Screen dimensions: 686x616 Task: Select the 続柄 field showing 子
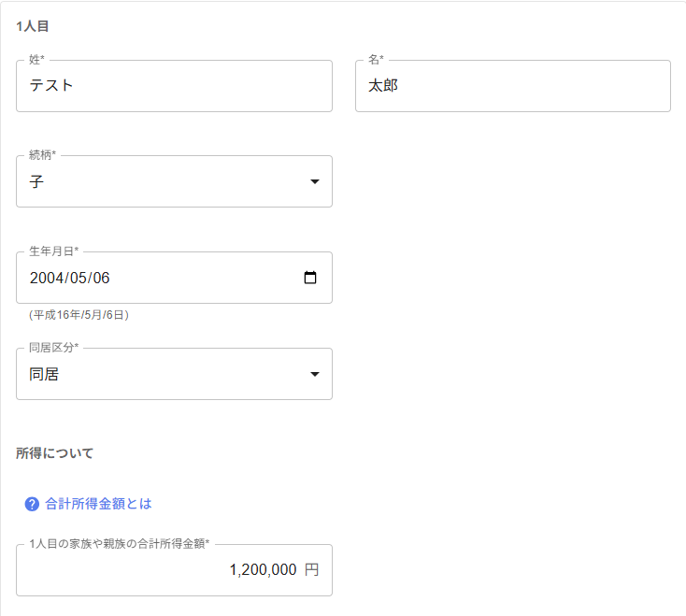[x=159, y=181]
